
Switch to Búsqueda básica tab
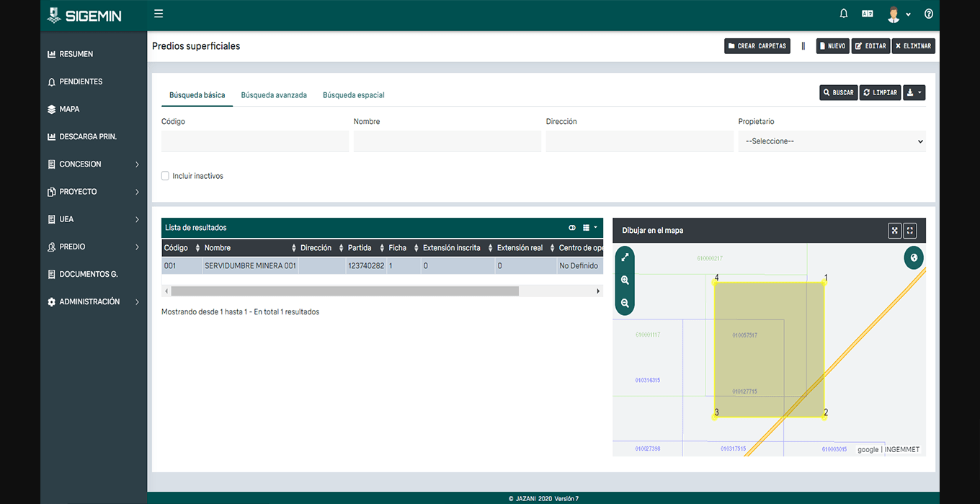pyautogui.click(x=197, y=95)
